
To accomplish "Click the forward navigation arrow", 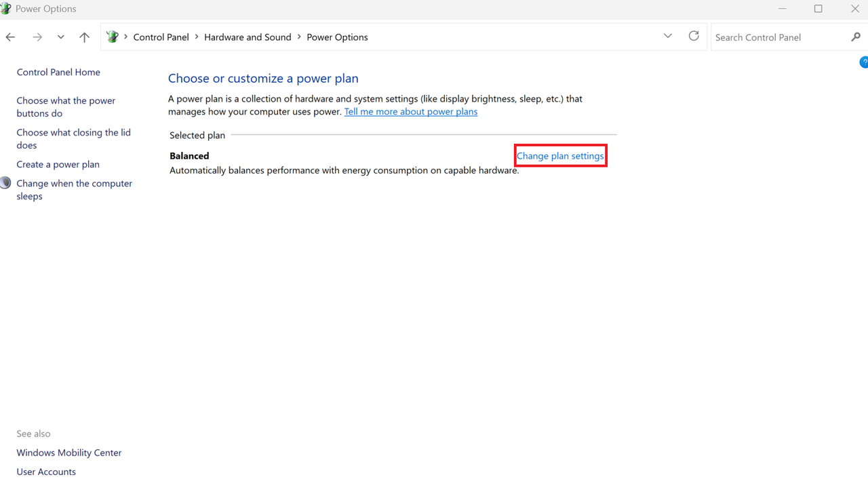I will pyautogui.click(x=37, y=37).
